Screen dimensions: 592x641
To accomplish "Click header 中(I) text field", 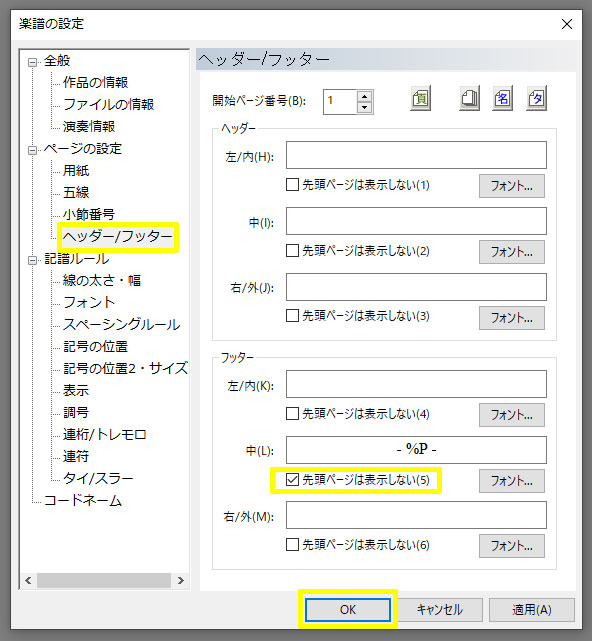I will [x=416, y=221].
